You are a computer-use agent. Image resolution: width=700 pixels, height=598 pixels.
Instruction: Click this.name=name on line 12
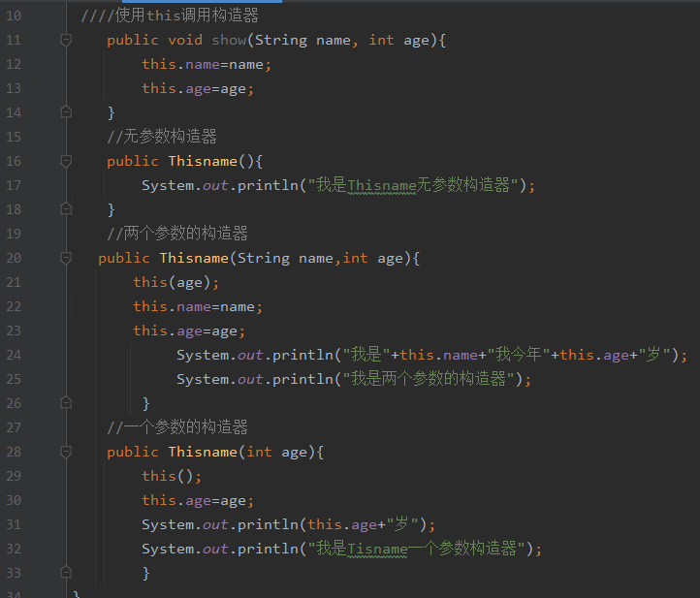click(x=207, y=65)
